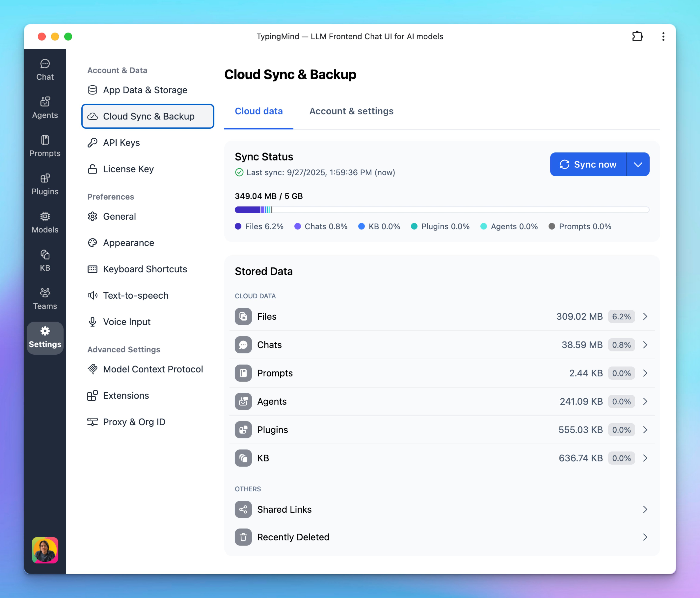This screenshot has width=700, height=598.
Task: Open the API Keys settings page
Action: pos(121,143)
